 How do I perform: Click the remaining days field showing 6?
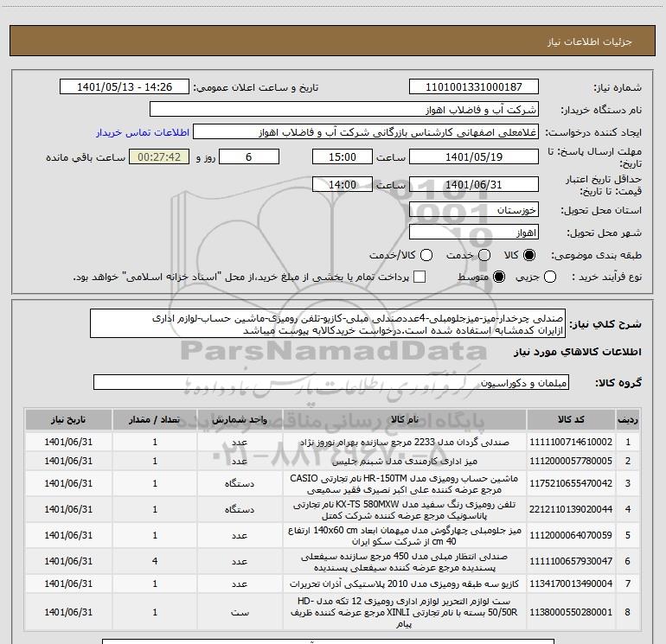pyautogui.click(x=249, y=156)
